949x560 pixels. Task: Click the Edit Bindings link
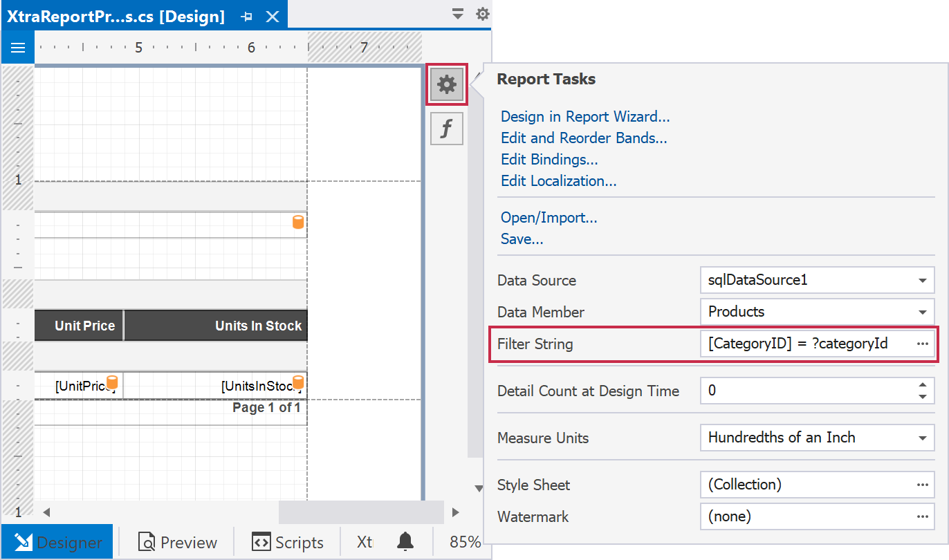[x=549, y=160]
